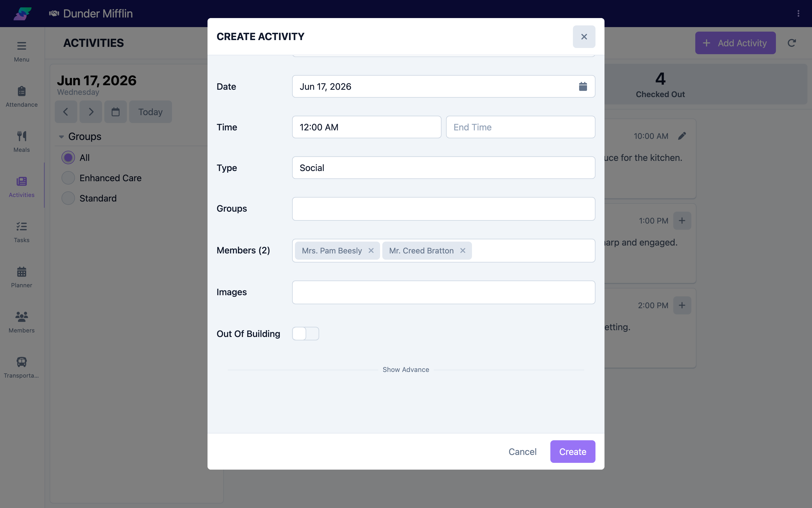This screenshot has width=812, height=508.
Task: Click the Images upload field
Action: coord(443,292)
